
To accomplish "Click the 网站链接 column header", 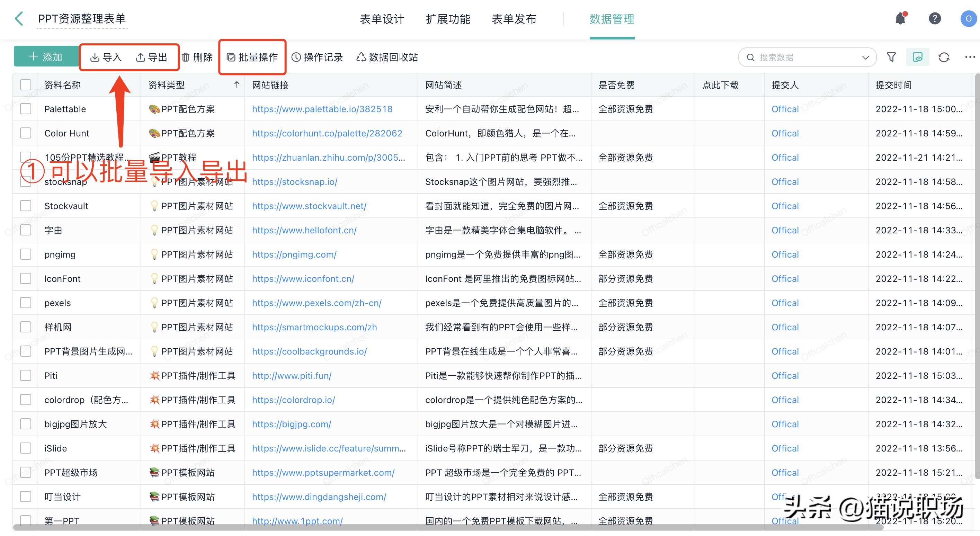I will (270, 85).
